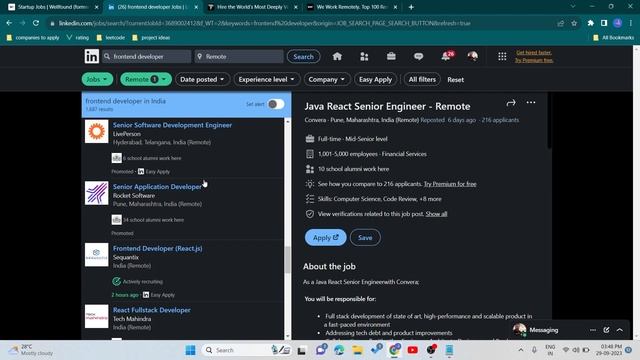
Task: Open Messaging panel options ellipsis
Action: [593, 330]
